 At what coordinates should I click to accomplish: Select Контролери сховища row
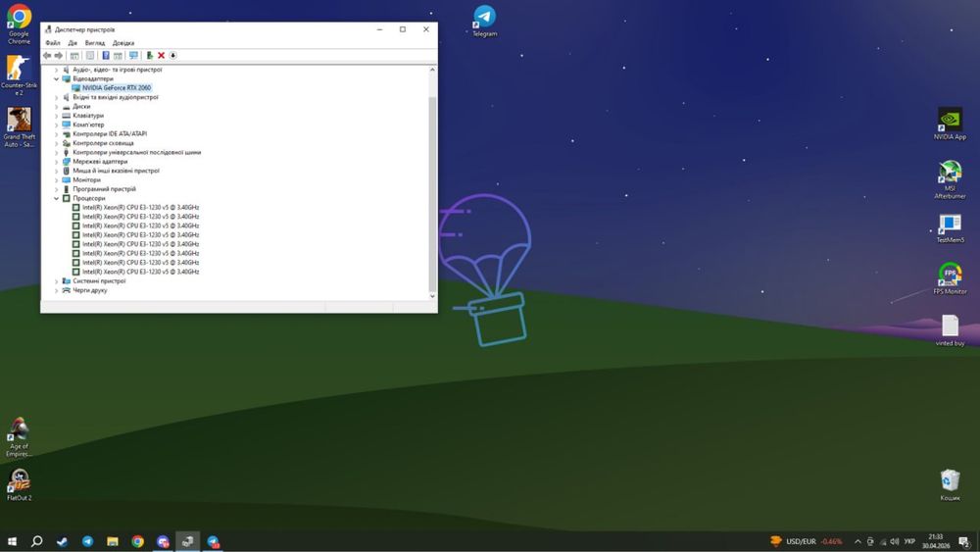pyautogui.click(x=103, y=143)
